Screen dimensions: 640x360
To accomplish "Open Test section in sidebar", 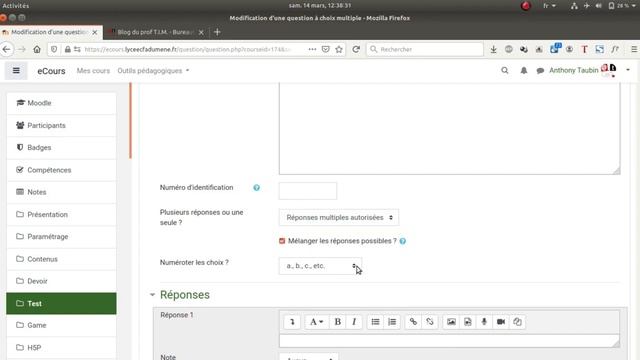I will 61,303.
